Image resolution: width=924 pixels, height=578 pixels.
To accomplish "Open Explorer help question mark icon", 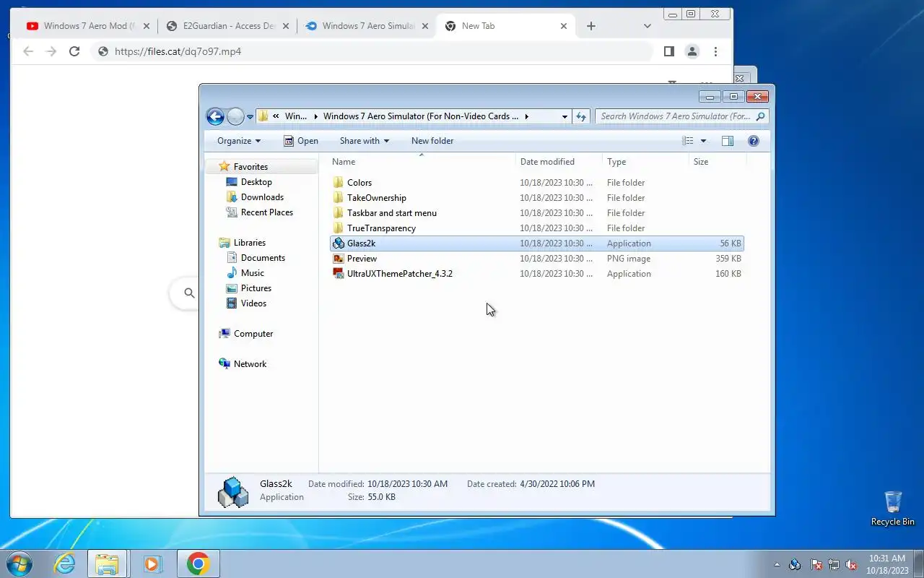I will pyautogui.click(x=754, y=141).
